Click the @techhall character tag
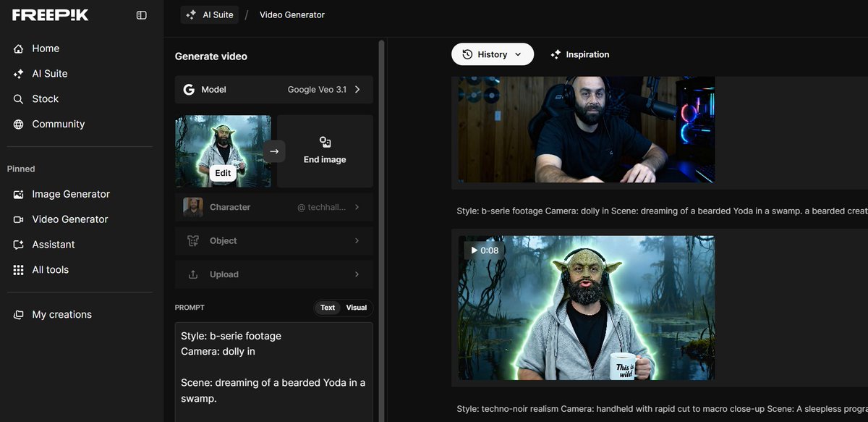 [321, 207]
